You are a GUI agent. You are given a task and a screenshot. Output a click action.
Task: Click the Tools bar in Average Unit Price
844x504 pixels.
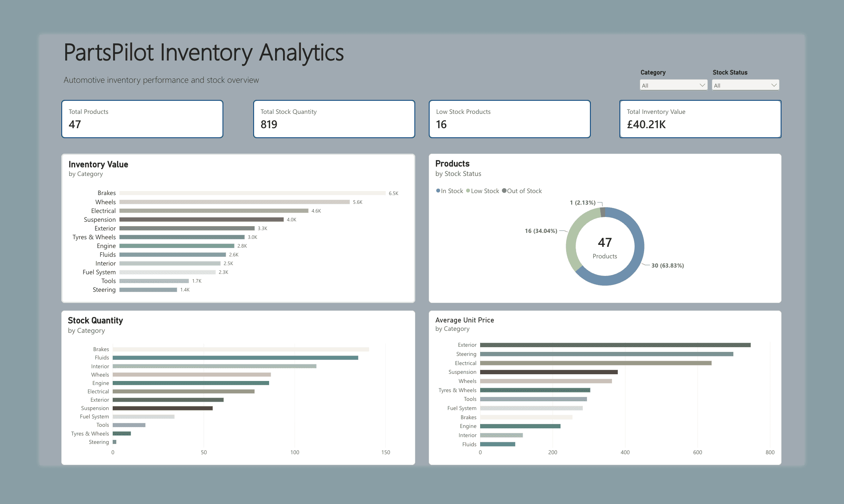(533, 399)
